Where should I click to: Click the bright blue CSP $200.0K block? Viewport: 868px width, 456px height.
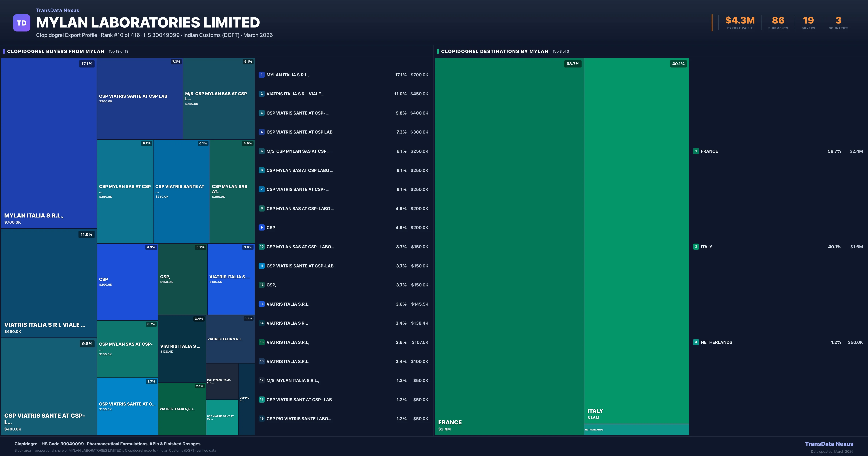[x=127, y=282]
